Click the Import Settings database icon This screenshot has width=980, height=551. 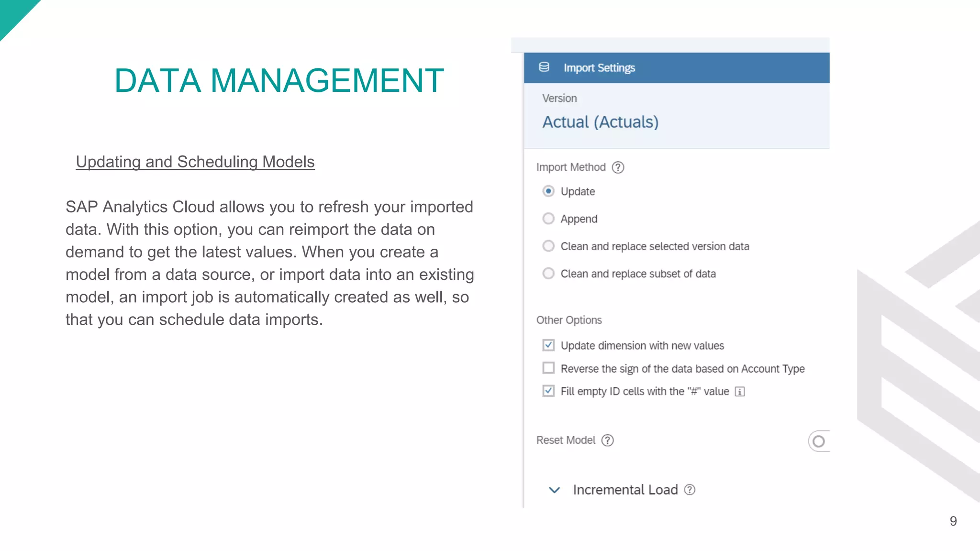pos(544,67)
